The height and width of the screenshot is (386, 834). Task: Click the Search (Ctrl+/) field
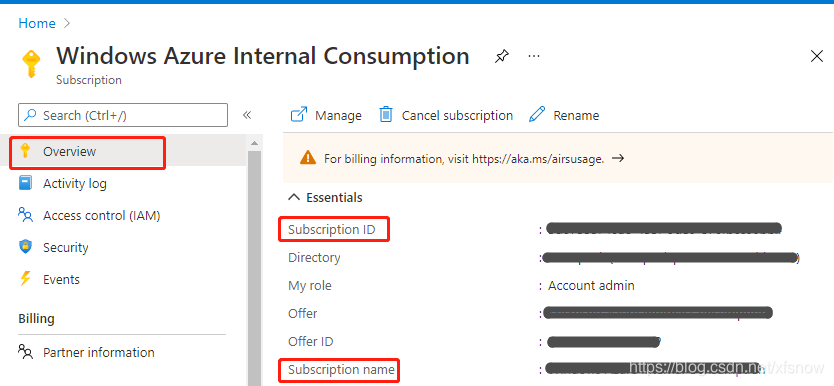tap(123, 115)
